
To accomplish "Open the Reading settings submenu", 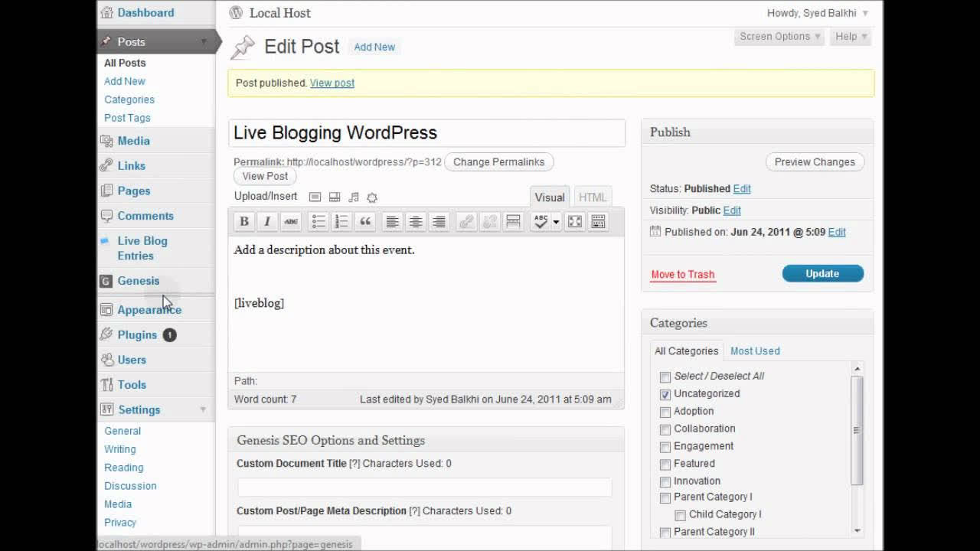I will (x=123, y=468).
